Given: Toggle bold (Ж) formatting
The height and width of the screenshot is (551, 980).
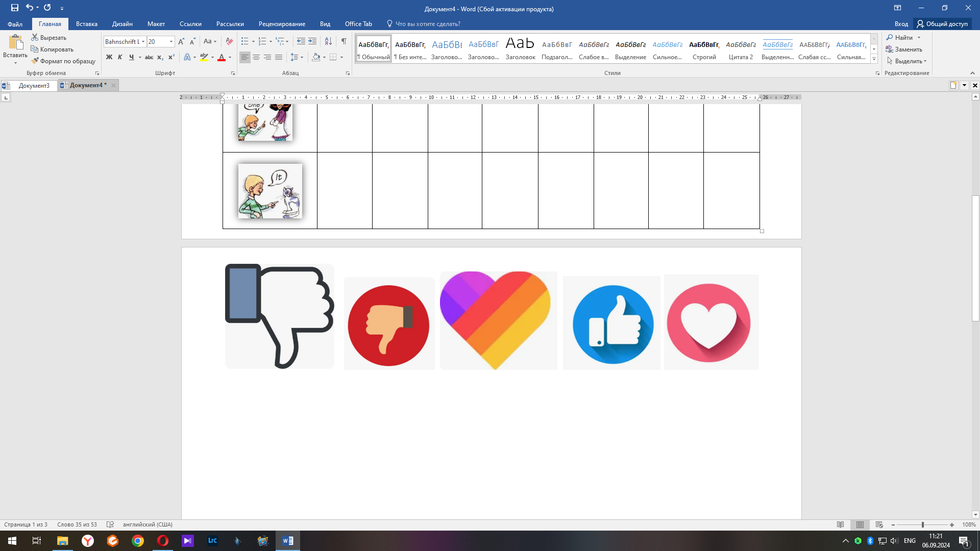Looking at the screenshot, I should tap(109, 57).
